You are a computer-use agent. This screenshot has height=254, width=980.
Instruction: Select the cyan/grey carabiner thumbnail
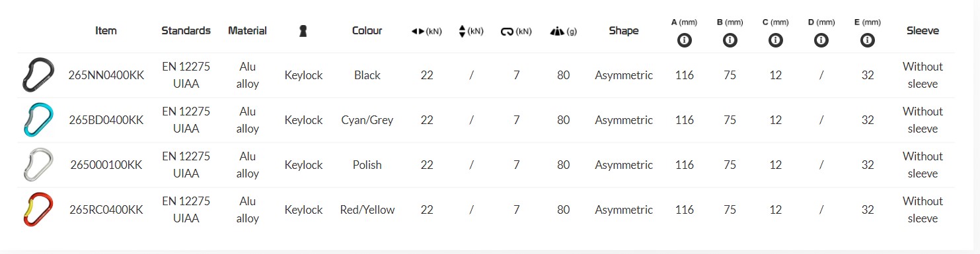click(37, 119)
